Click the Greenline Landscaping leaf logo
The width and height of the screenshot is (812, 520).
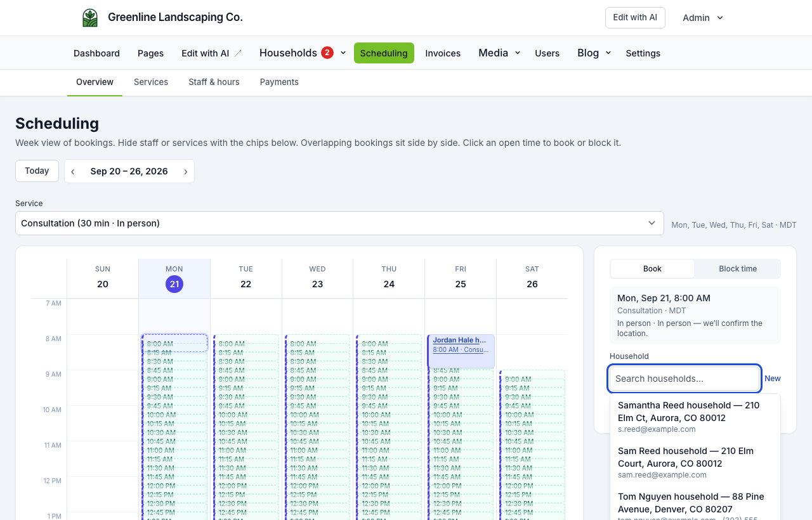pyautogui.click(x=90, y=18)
